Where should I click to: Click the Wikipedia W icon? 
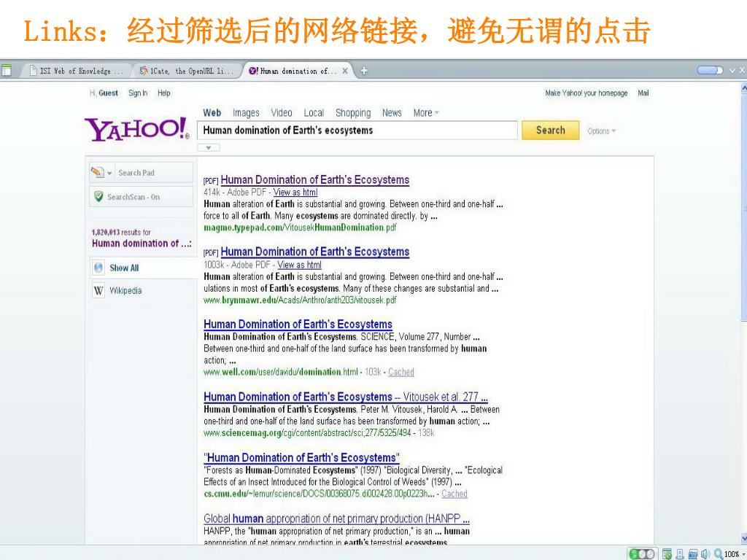coord(98,290)
